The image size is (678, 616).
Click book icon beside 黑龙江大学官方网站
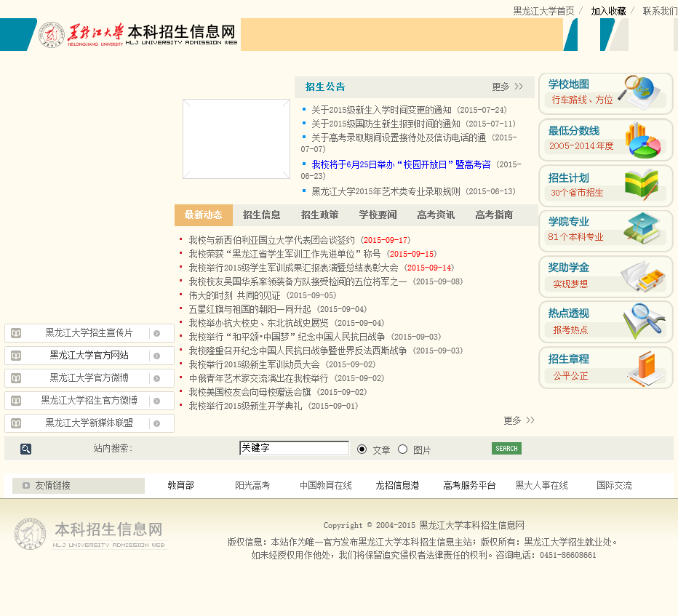coord(16,356)
